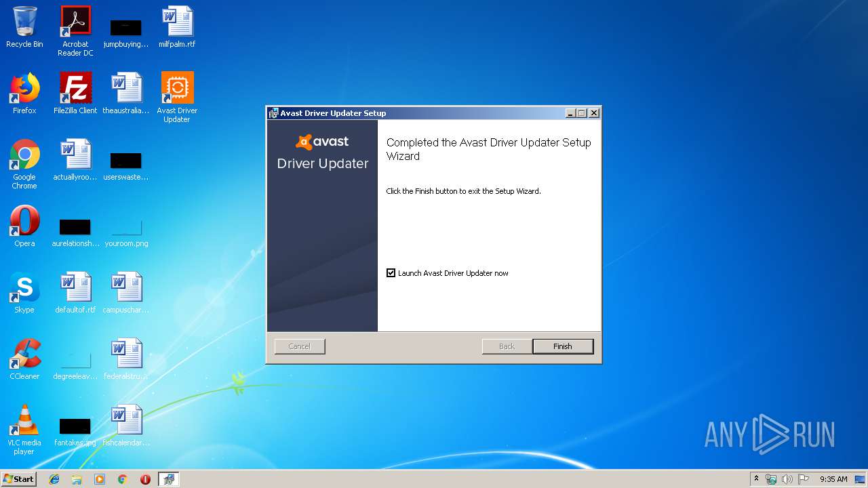Open Action Center flag icon

[804, 479]
